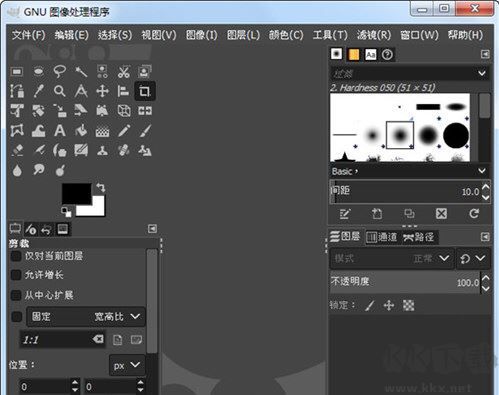Select the Ink tool
Screen dimensions: 499x395
pyautogui.click(x=60, y=150)
